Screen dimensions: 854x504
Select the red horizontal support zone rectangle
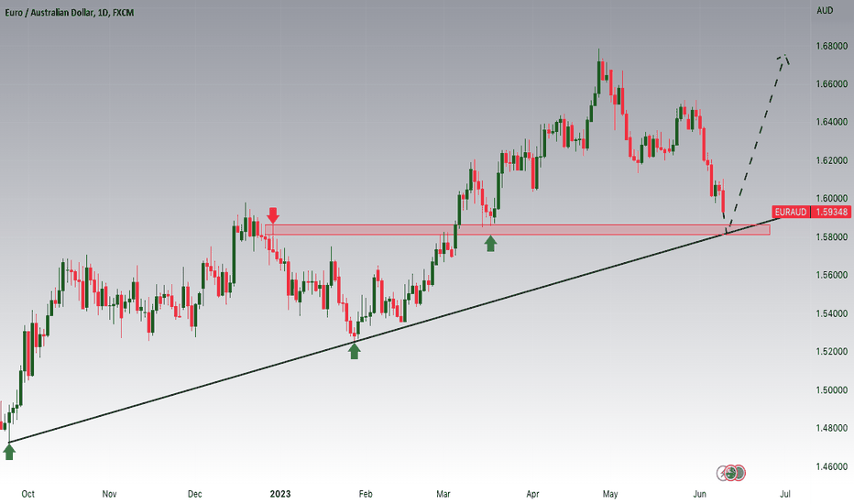pos(518,229)
